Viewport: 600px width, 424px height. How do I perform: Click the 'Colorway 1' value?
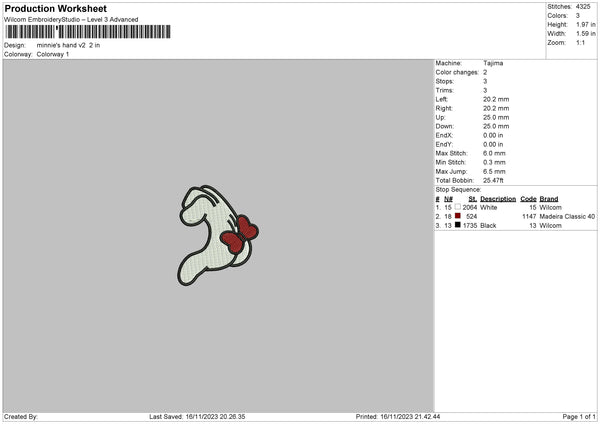53,54
